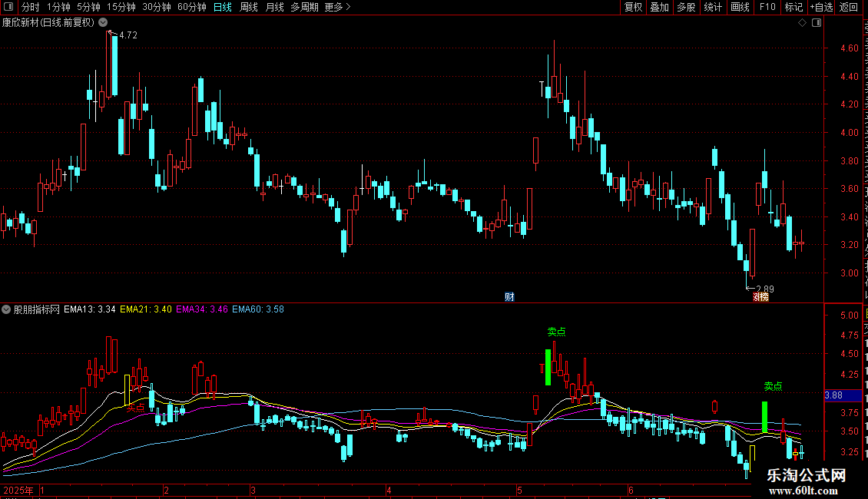Click the highlighted 3.88 price tag
868x499 pixels.
click(843, 395)
